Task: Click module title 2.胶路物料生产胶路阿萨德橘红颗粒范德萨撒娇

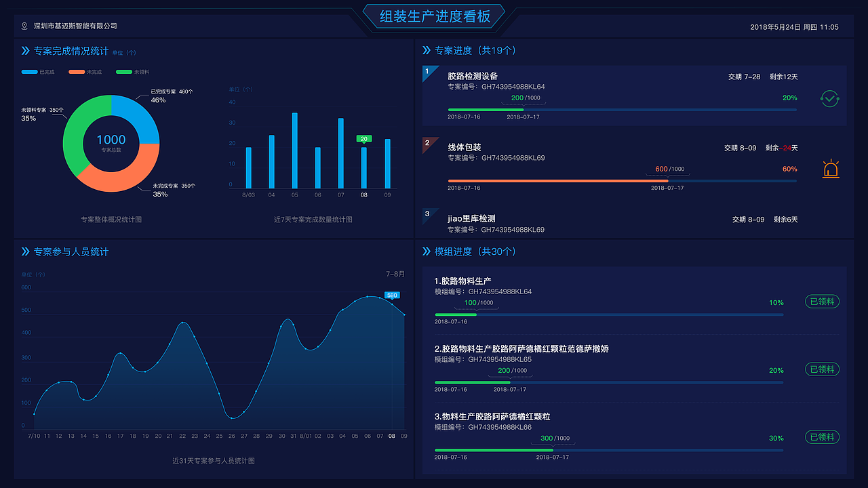Action: pos(521,348)
